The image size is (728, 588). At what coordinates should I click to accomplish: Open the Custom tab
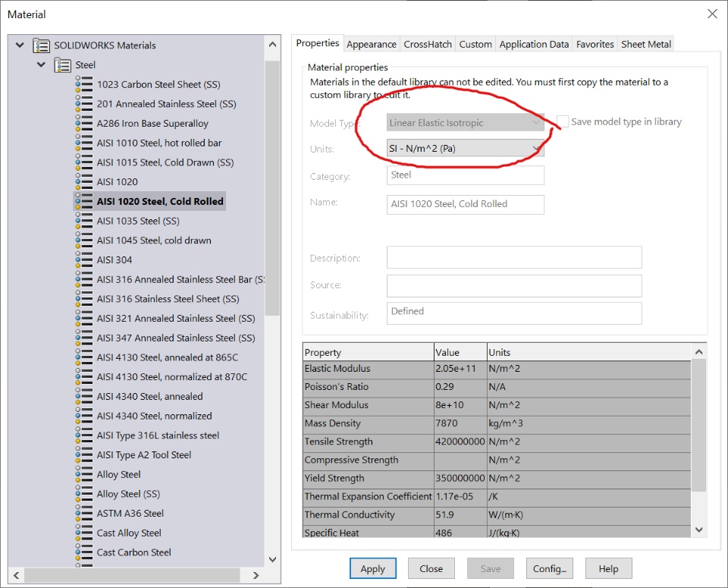(x=475, y=44)
